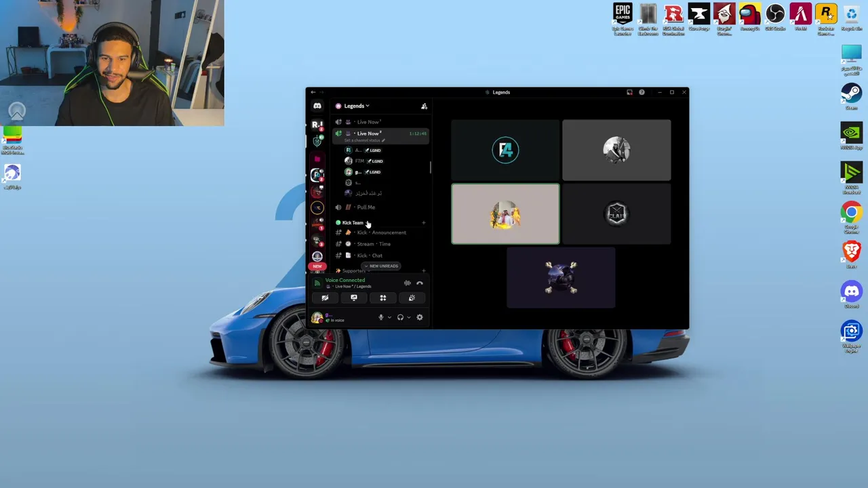Viewport: 868px width, 488px height.
Task: Join the Pull Me voice channel
Action: (381, 207)
